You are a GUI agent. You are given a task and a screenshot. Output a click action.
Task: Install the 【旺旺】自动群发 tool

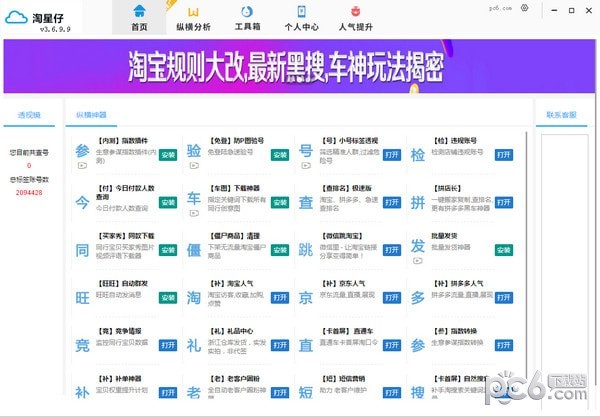click(x=168, y=298)
